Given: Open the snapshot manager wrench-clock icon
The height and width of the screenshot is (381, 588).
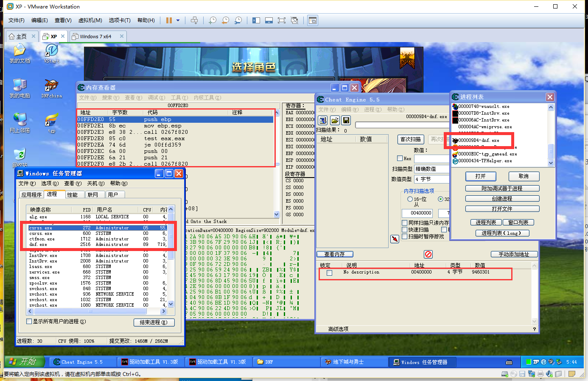Looking at the screenshot, I should (238, 20).
